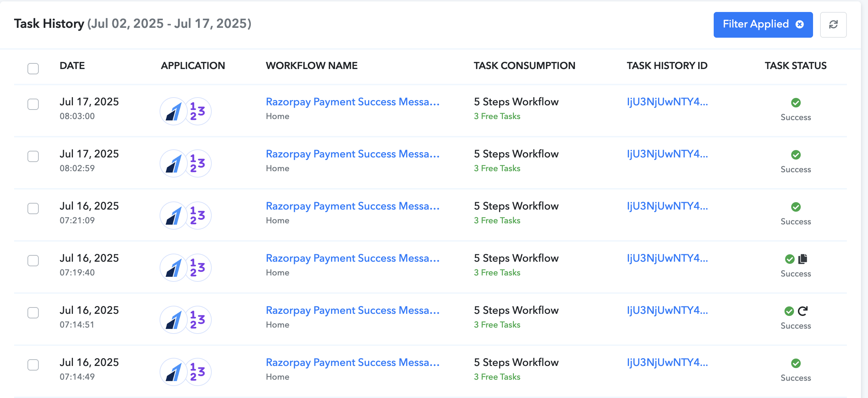868x398 pixels.
Task: Click the green success checkmark in the 07:21:09 row
Action: (796, 207)
